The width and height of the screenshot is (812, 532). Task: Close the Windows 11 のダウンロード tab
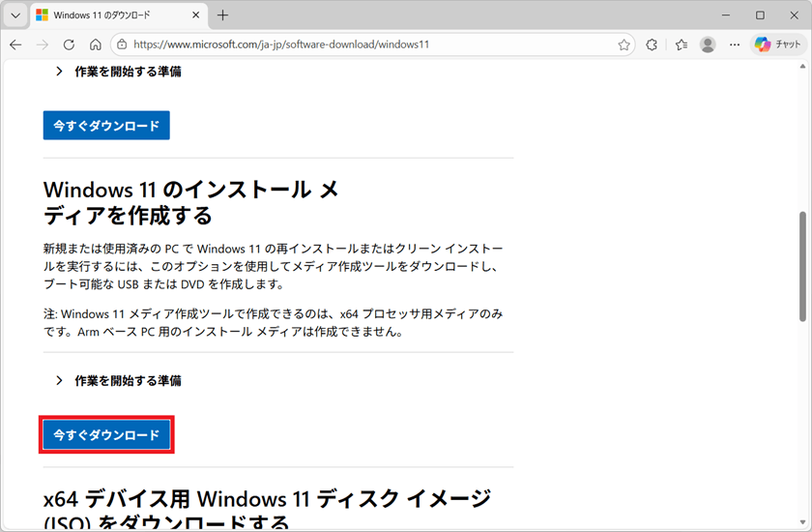pos(196,15)
